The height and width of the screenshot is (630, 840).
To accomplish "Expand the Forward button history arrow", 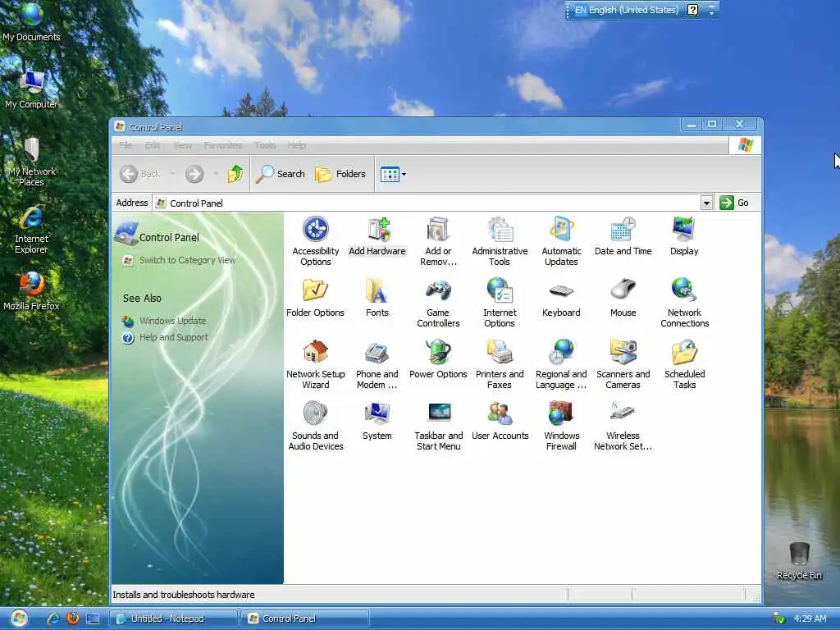I will tap(216, 174).
